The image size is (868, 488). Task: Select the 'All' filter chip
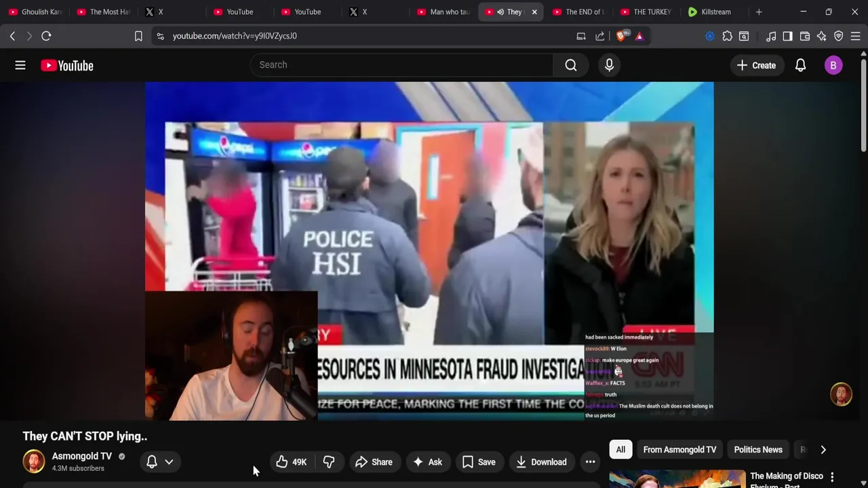(620, 450)
